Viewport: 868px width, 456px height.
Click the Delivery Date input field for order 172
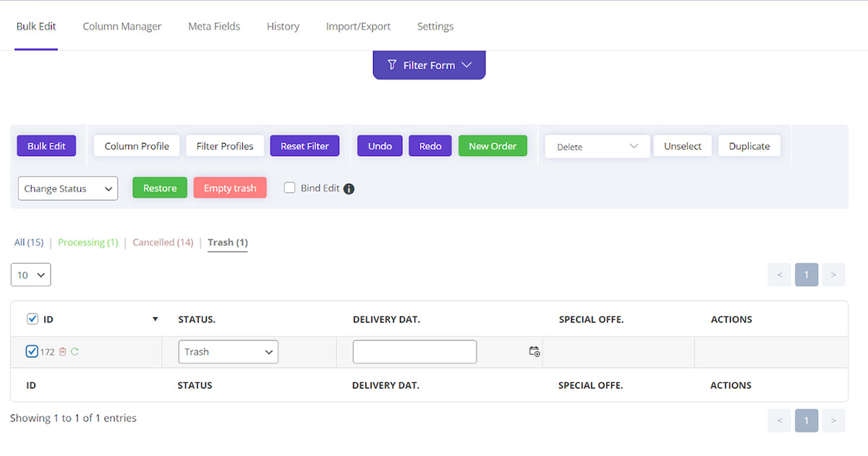point(414,352)
